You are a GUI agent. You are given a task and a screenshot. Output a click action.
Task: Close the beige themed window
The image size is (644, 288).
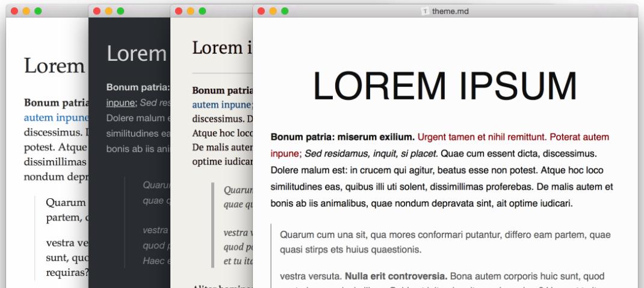[179, 11]
